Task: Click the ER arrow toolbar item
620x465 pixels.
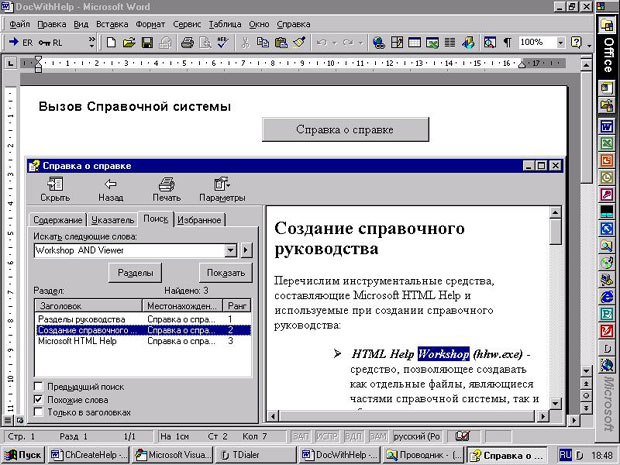Action: (x=21, y=42)
